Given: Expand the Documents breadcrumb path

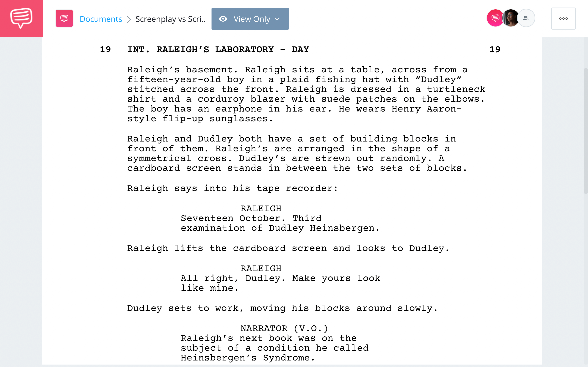Looking at the screenshot, I should point(100,19).
